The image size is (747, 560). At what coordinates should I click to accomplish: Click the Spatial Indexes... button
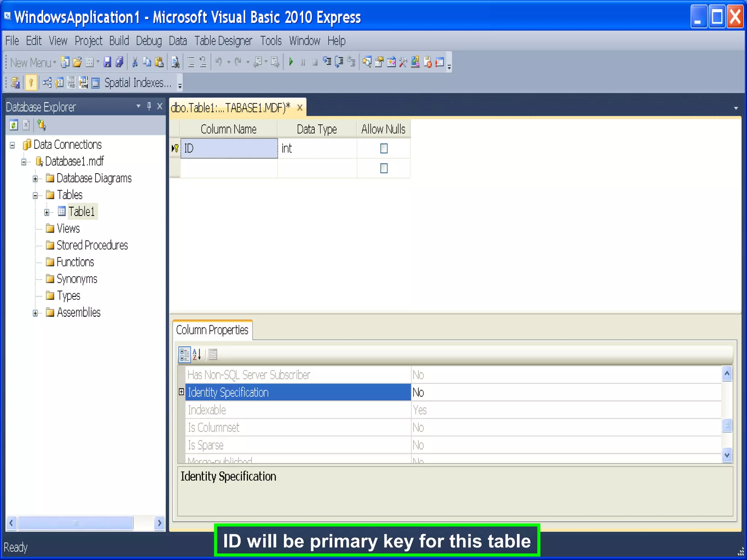(138, 83)
